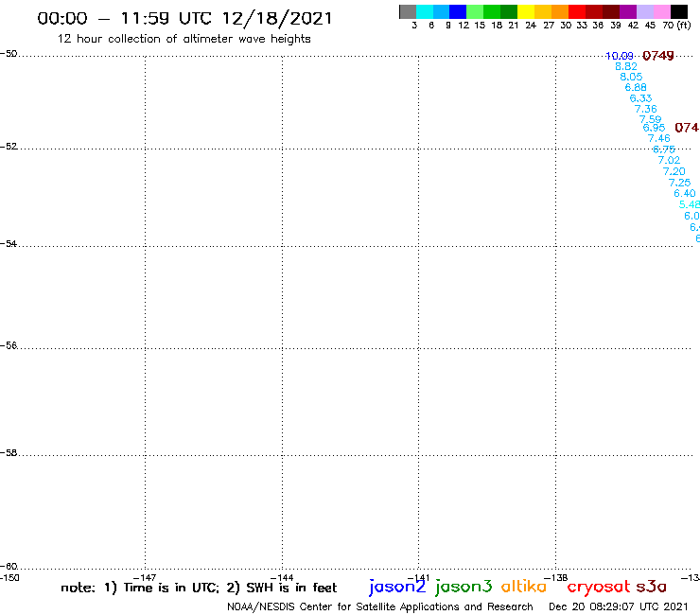Click the '12 hour collection' subtitle
Viewport: 700px width, 615px height.
(x=184, y=39)
